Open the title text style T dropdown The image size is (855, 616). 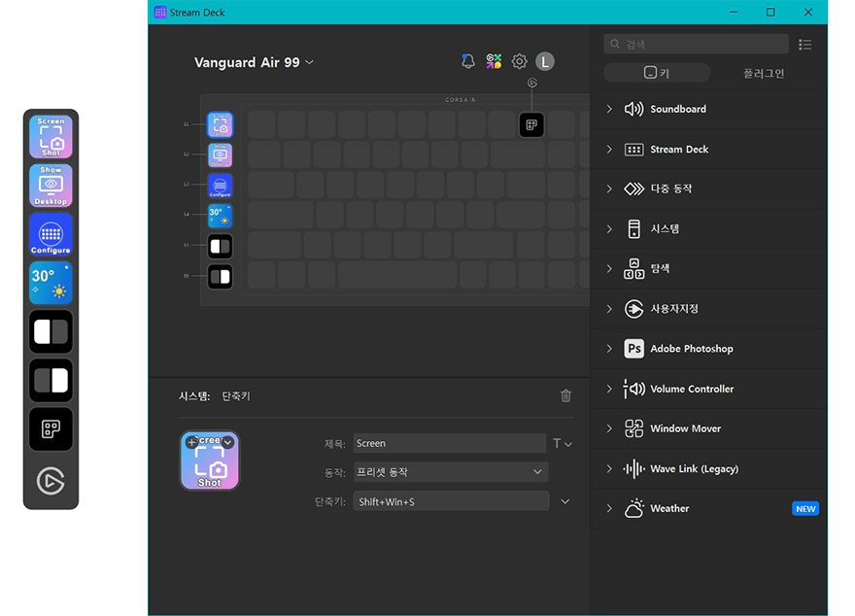[563, 444]
